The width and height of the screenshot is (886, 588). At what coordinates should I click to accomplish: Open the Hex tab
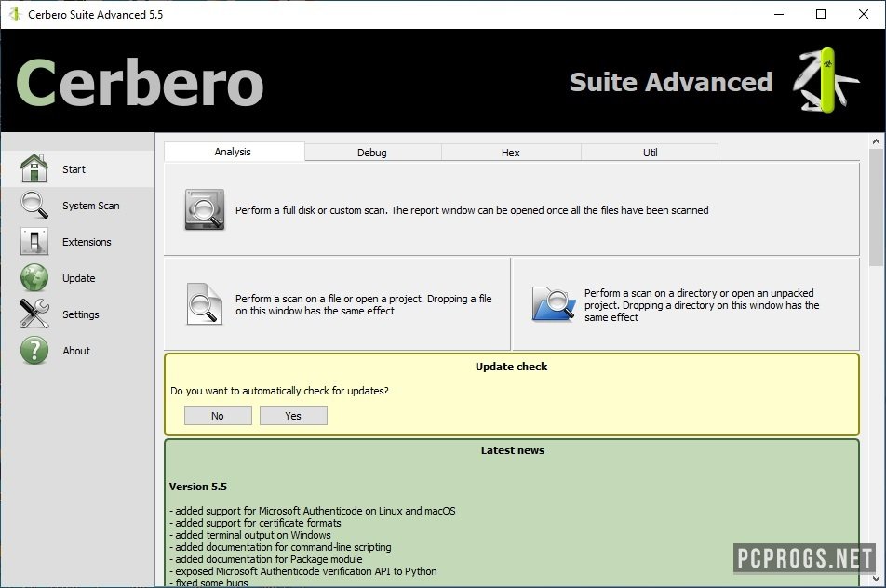(510, 153)
